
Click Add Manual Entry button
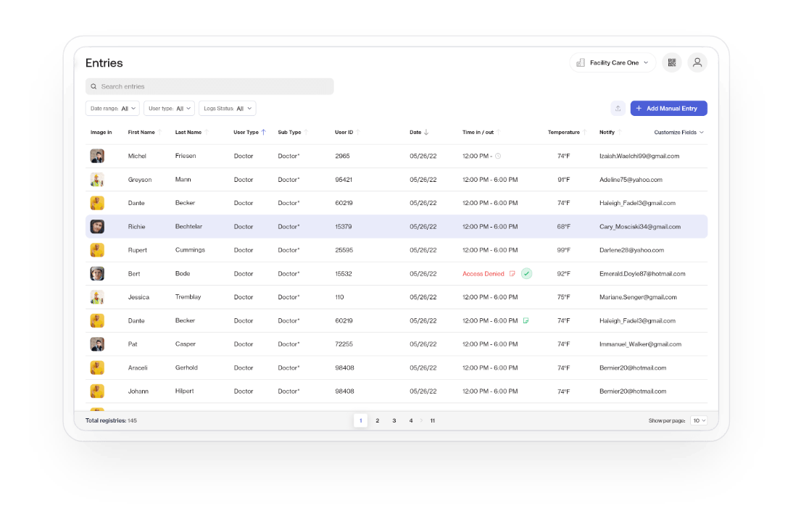tap(668, 108)
